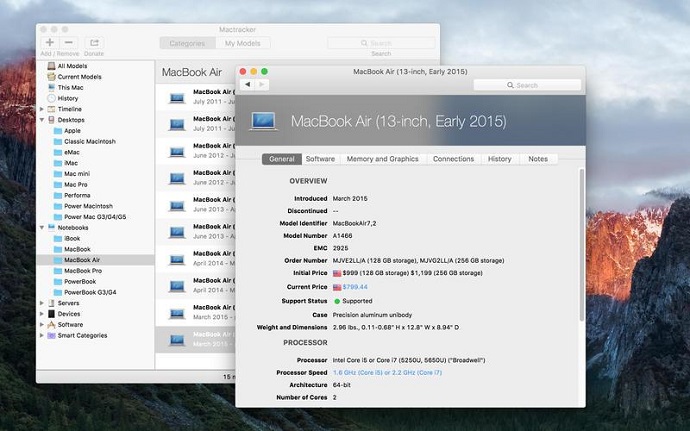Click the Add (plus) toolbar button
The height and width of the screenshot is (431, 690).
[x=50, y=43]
